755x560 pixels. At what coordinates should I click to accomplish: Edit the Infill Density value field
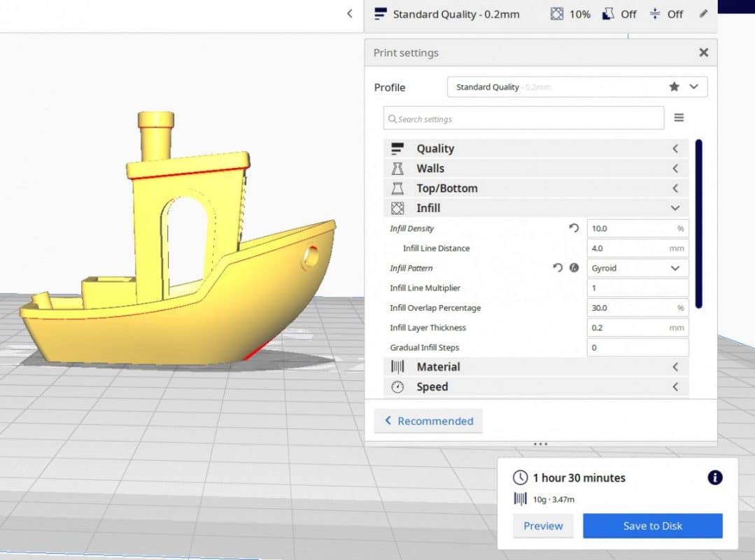tap(637, 228)
